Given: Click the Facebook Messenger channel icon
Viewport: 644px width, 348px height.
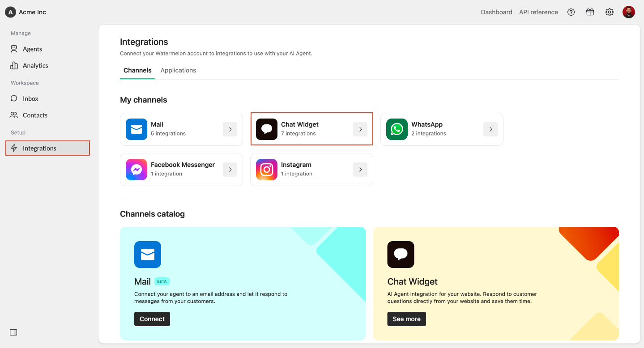Looking at the screenshot, I should click(x=136, y=170).
